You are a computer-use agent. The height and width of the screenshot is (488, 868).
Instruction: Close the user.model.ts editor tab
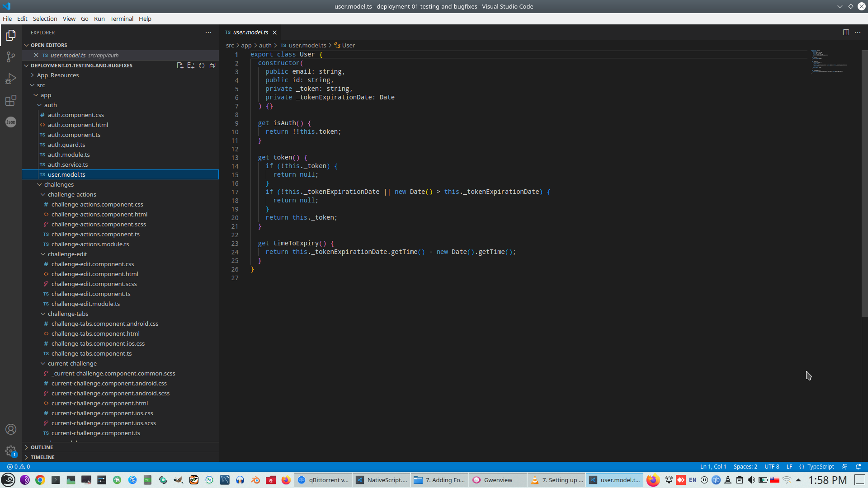274,33
